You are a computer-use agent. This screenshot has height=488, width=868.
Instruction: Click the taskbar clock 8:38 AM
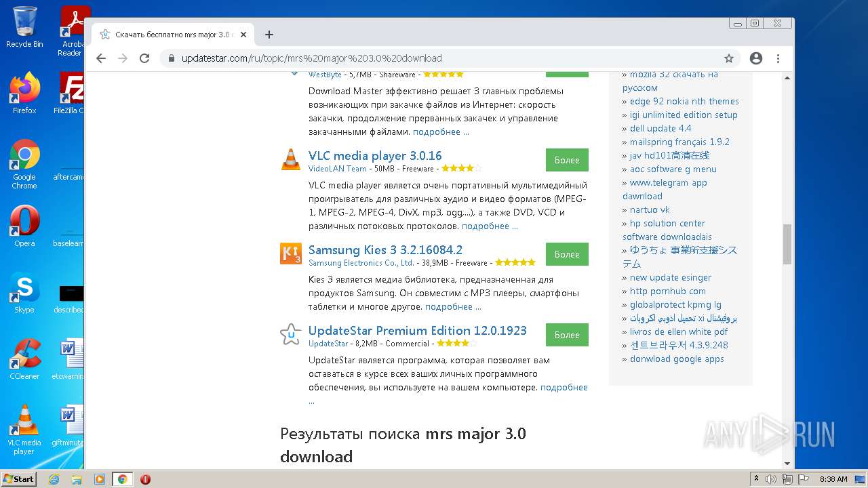point(833,479)
